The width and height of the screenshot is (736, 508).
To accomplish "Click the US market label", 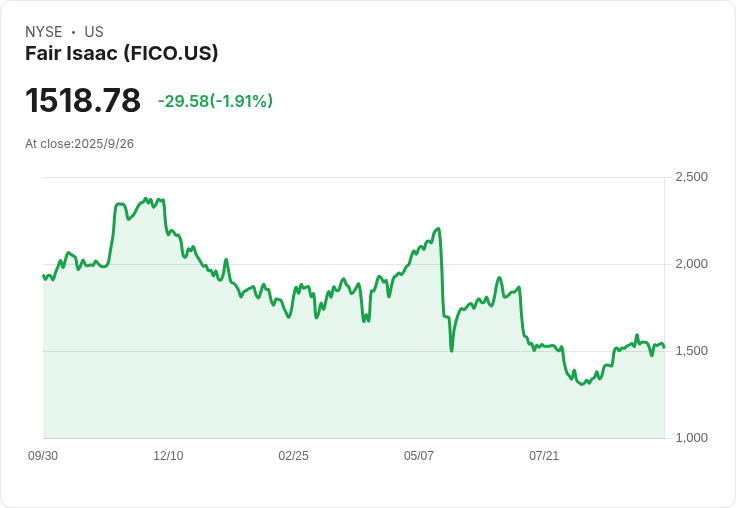I will [94, 32].
